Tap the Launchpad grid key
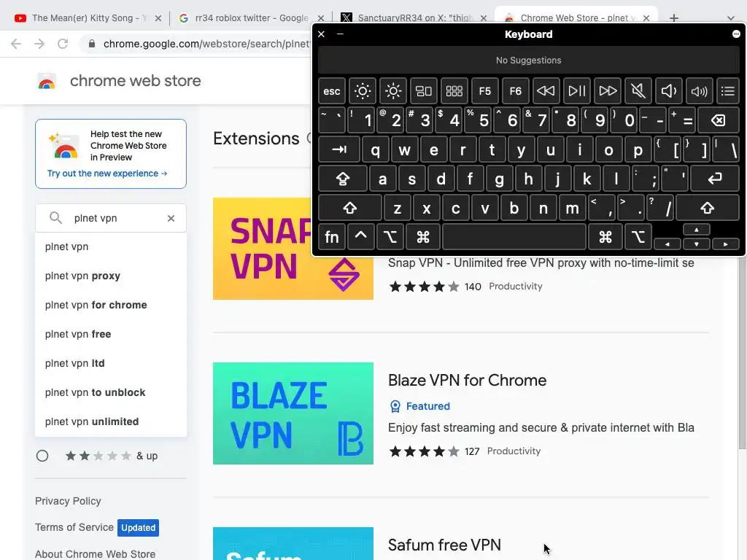Viewport: 747px width, 560px height. click(454, 91)
